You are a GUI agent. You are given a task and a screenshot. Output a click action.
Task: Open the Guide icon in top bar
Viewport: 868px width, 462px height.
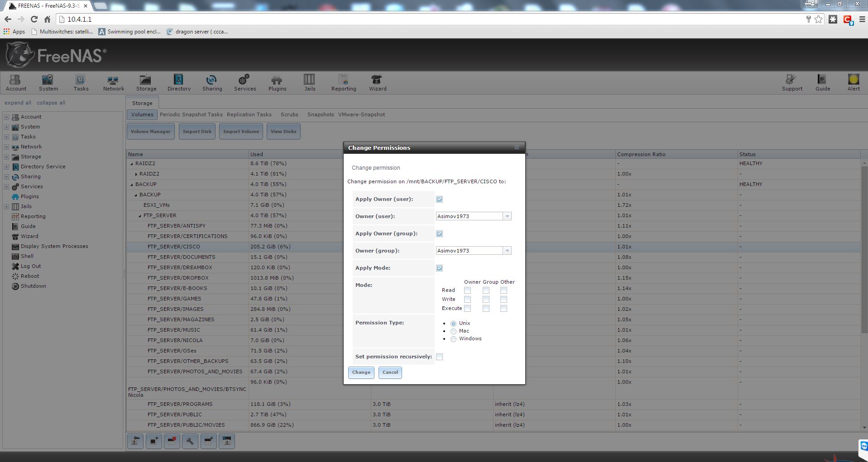[x=822, y=83]
